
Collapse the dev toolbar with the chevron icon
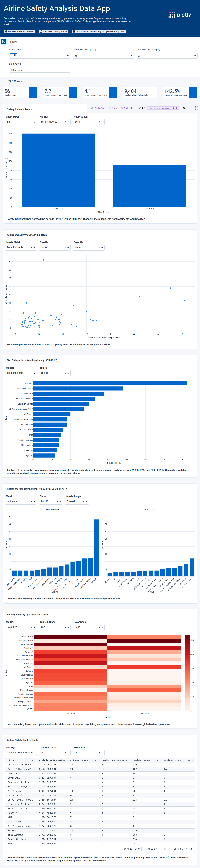[x=196, y=108]
